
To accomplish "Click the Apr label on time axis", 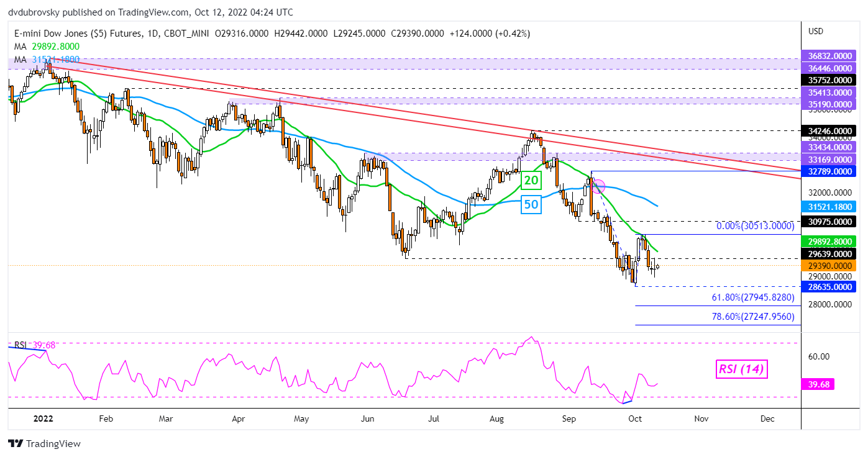I will coord(239,419).
